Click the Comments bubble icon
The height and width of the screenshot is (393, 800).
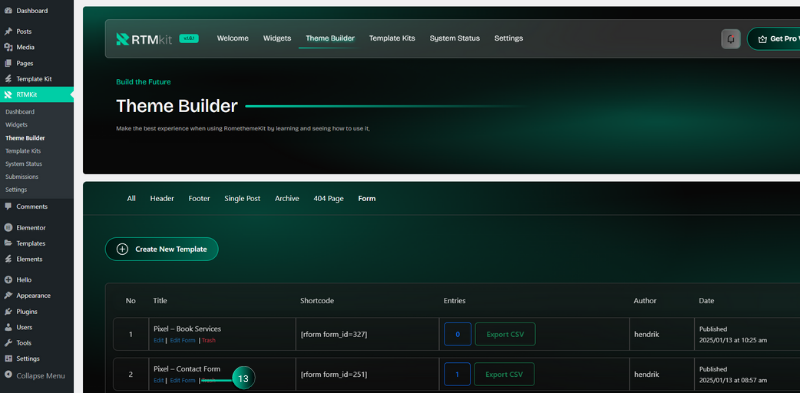click(x=8, y=207)
